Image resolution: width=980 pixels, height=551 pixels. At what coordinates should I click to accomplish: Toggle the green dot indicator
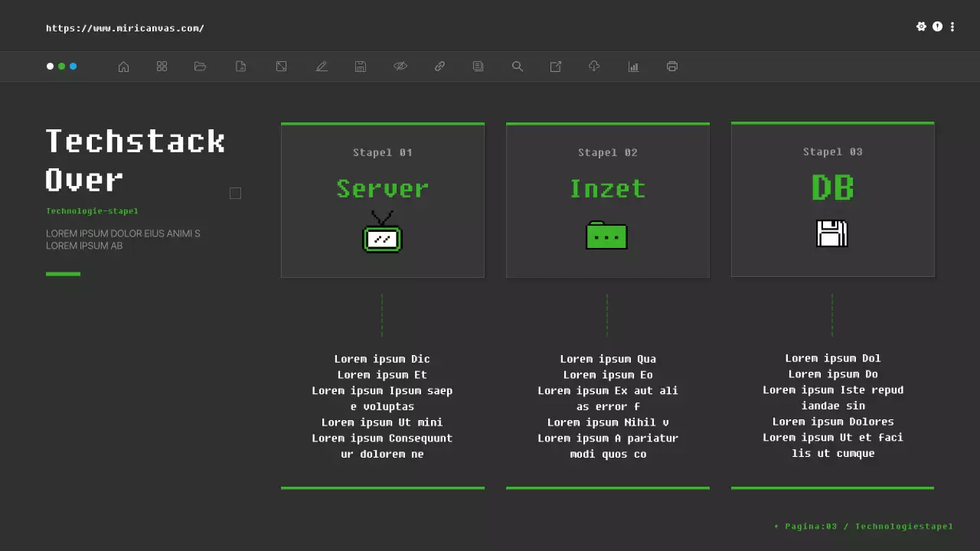tap(61, 66)
